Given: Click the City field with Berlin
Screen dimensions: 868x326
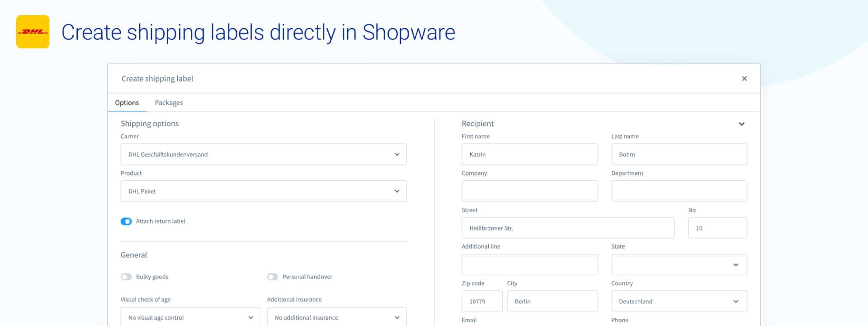Looking at the screenshot, I should click(552, 301).
